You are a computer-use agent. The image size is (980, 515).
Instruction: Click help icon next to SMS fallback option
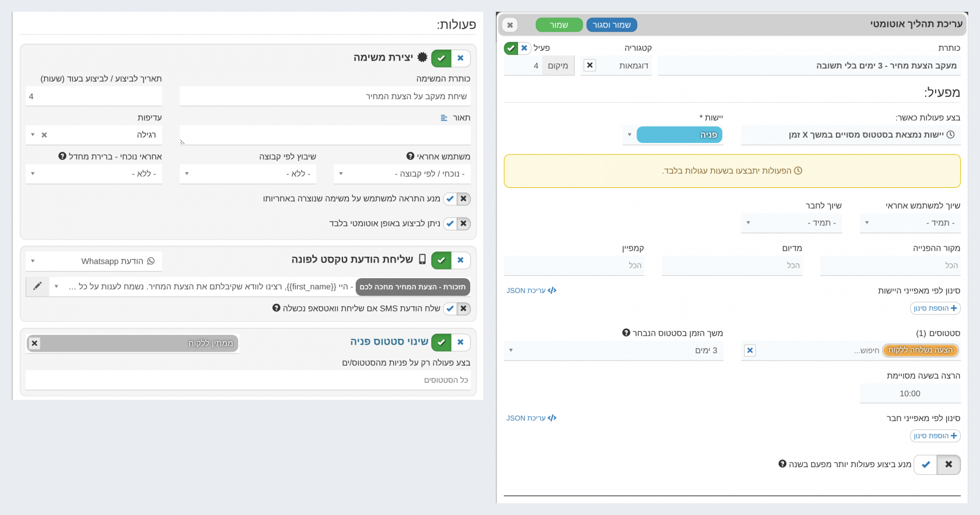276,307
